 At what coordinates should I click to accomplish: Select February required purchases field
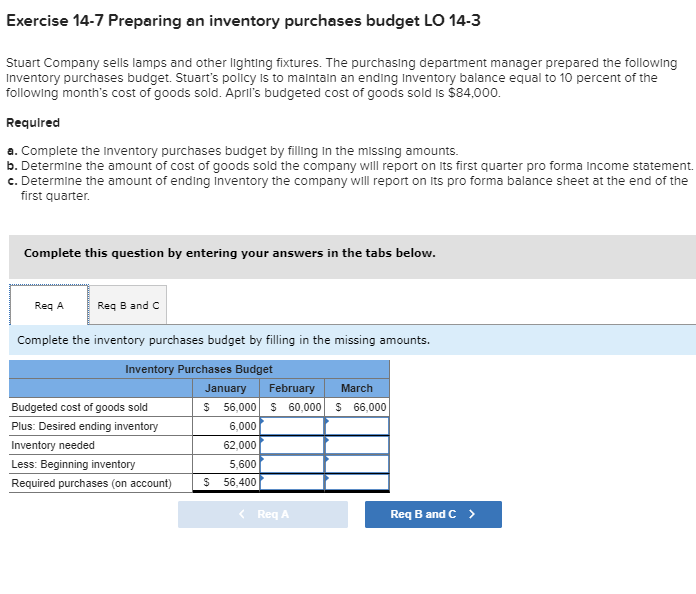pos(292,483)
